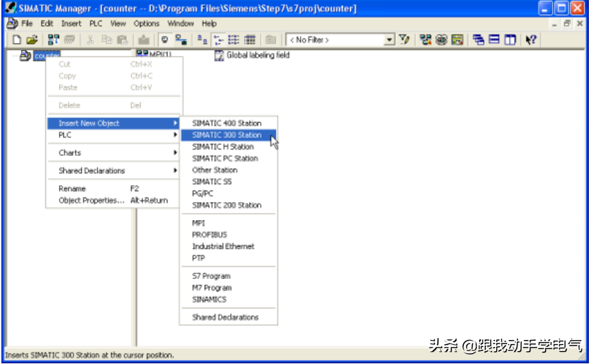The image size is (593, 364).
Task: Click the Open project folder icon
Action: point(32,40)
